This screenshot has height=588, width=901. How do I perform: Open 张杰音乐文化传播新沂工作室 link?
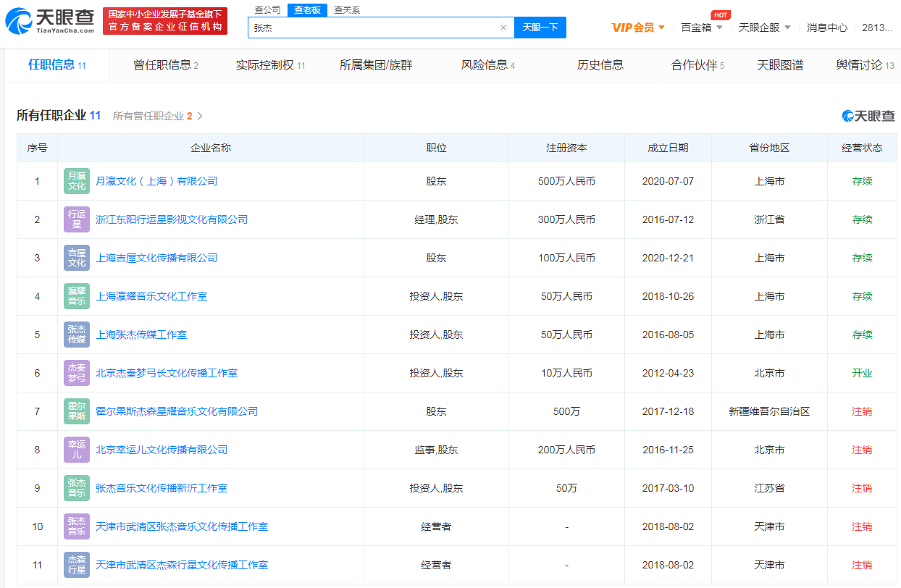162,488
